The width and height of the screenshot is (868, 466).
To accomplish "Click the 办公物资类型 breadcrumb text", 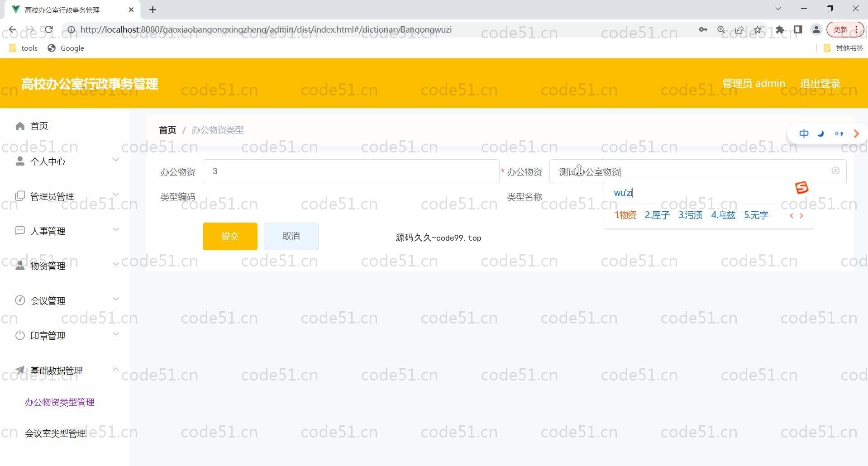I will [218, 130].
